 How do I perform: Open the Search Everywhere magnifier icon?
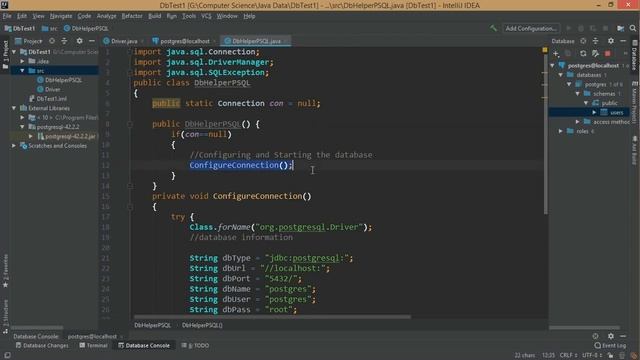633,28
